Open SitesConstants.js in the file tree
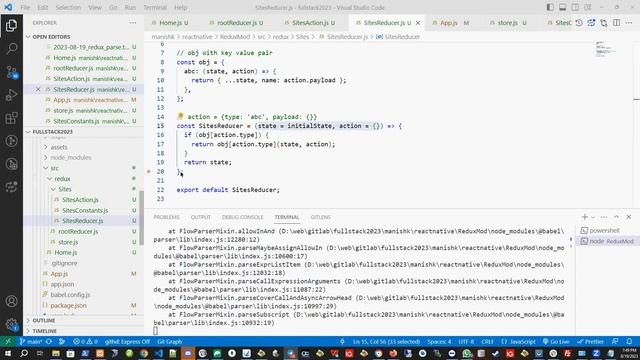 [x=85, y=211]
